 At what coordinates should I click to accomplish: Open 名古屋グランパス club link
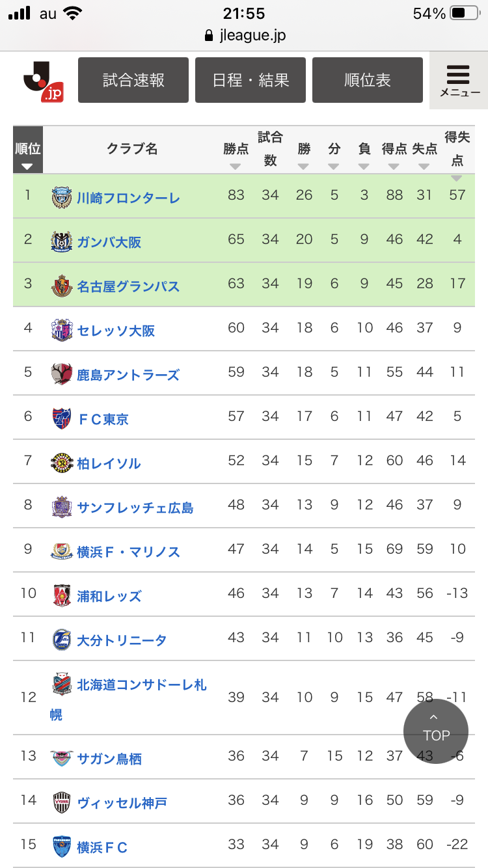tap(128, 286)
